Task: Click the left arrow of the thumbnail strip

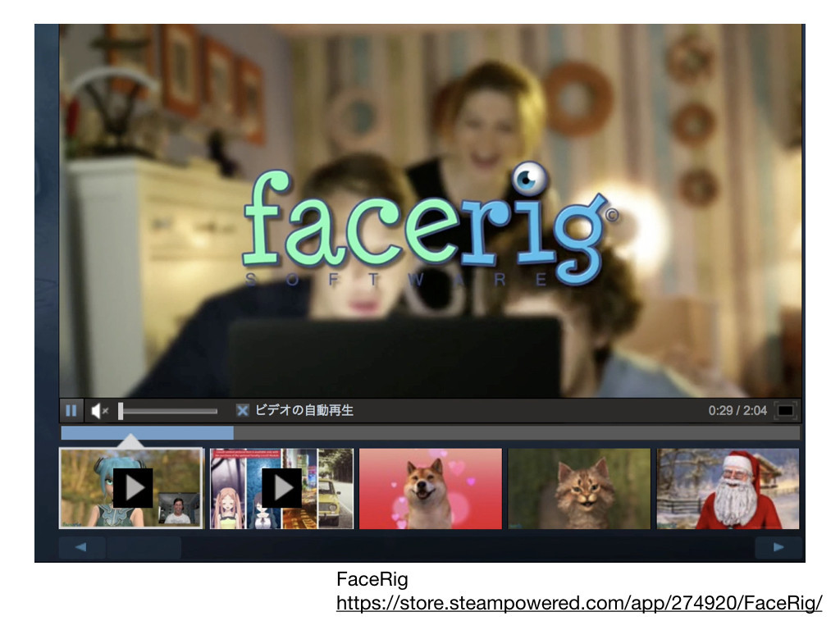Action: (81, 547)
